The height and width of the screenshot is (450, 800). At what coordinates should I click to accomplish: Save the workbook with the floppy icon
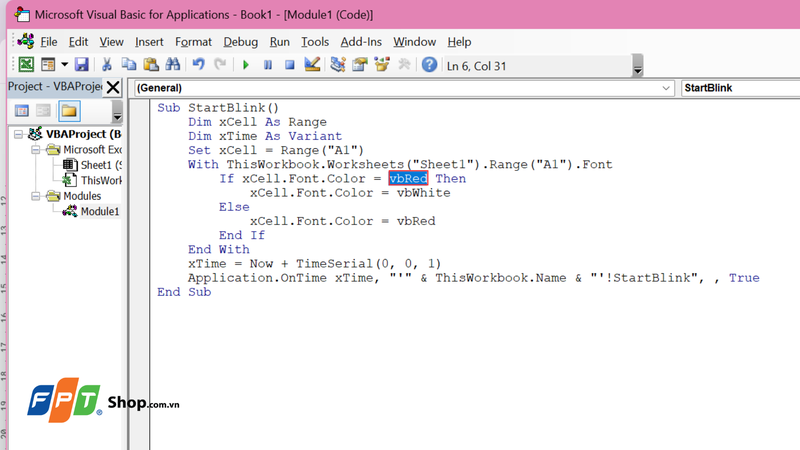pyautogui.click(x=82, y=65)
